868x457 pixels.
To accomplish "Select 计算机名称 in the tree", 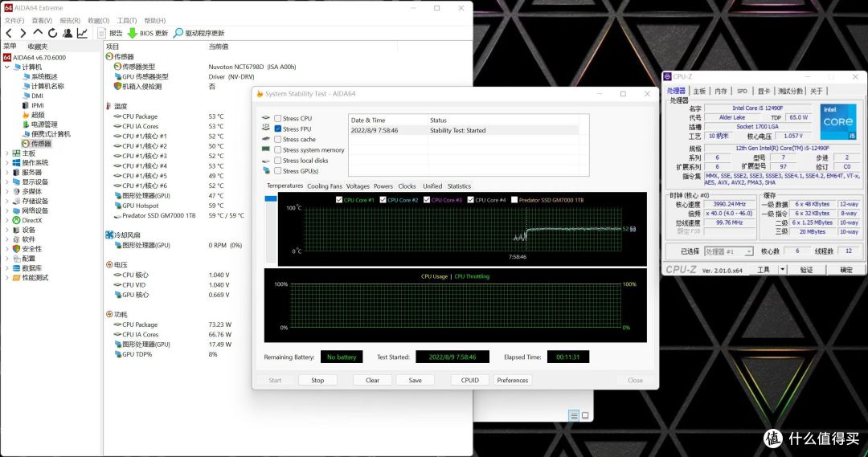I will tap(47, 86).
